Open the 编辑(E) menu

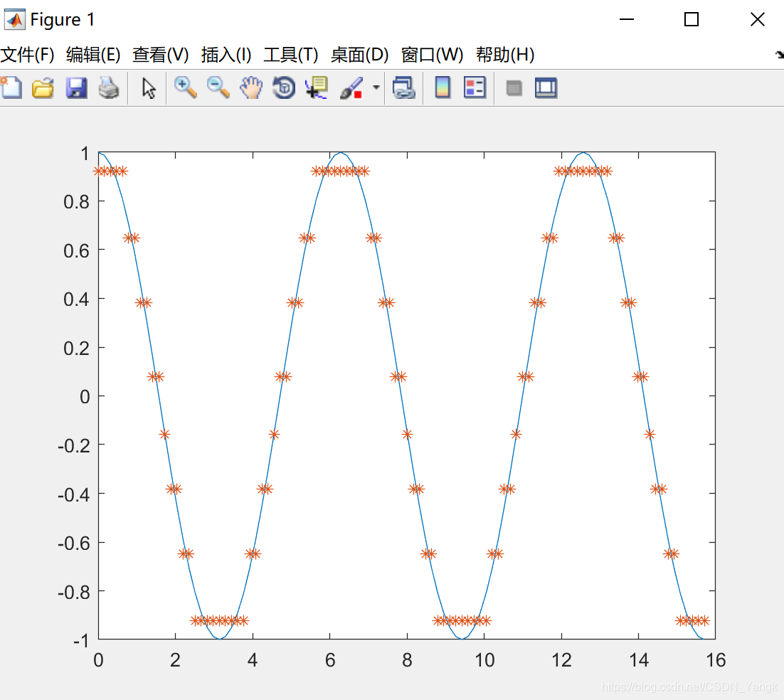[93, 55]
